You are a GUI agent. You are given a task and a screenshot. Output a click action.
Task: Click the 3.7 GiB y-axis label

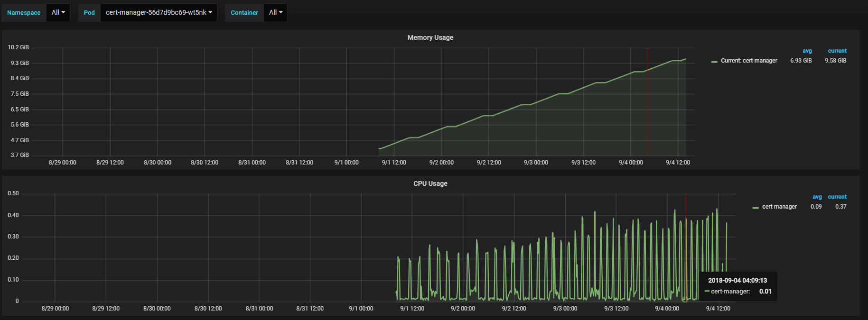tap(20, 155)
